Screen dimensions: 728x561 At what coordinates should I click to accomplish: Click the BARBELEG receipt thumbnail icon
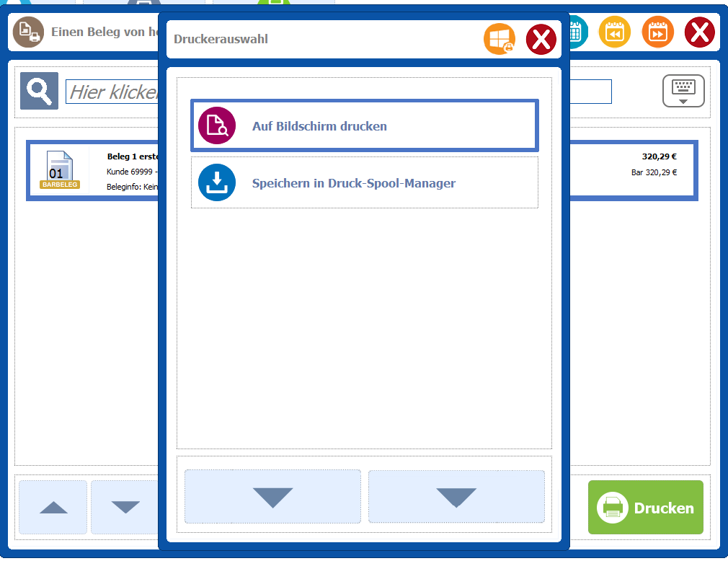click(60, 170)
